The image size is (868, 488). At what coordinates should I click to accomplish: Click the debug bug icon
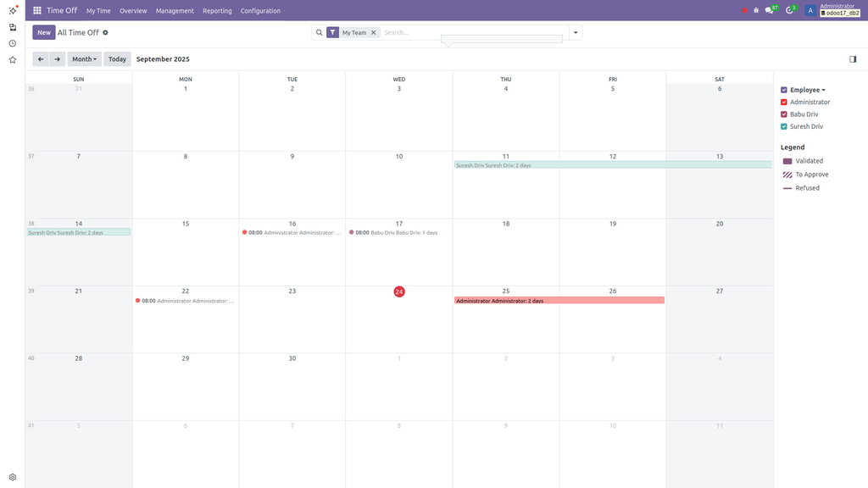point(756,10)
